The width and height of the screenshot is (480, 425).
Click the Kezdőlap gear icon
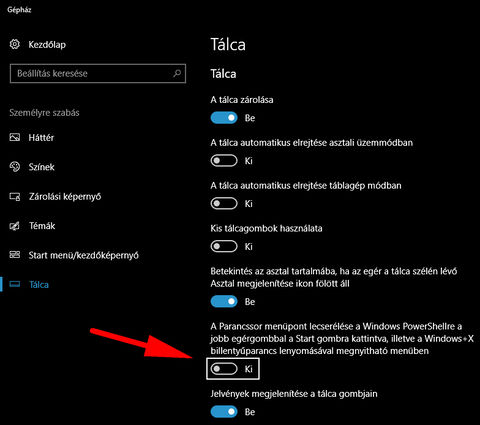tap(15, 44)
